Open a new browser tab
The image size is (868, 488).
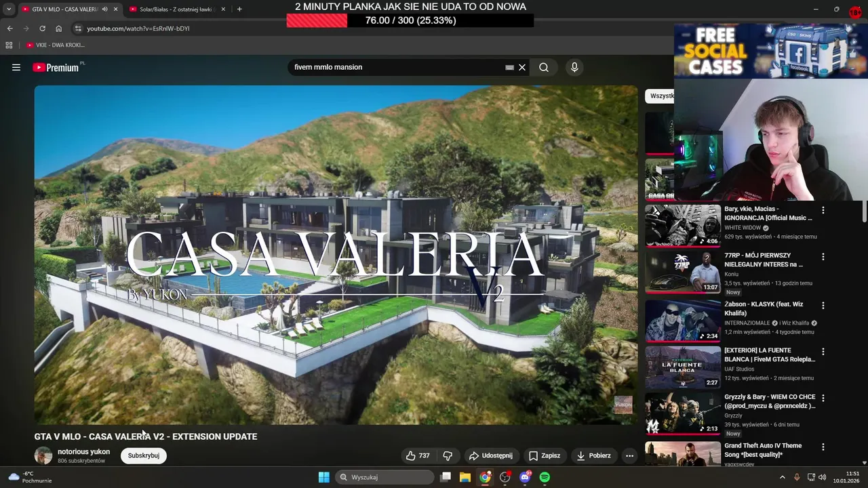tap(239, 9)
